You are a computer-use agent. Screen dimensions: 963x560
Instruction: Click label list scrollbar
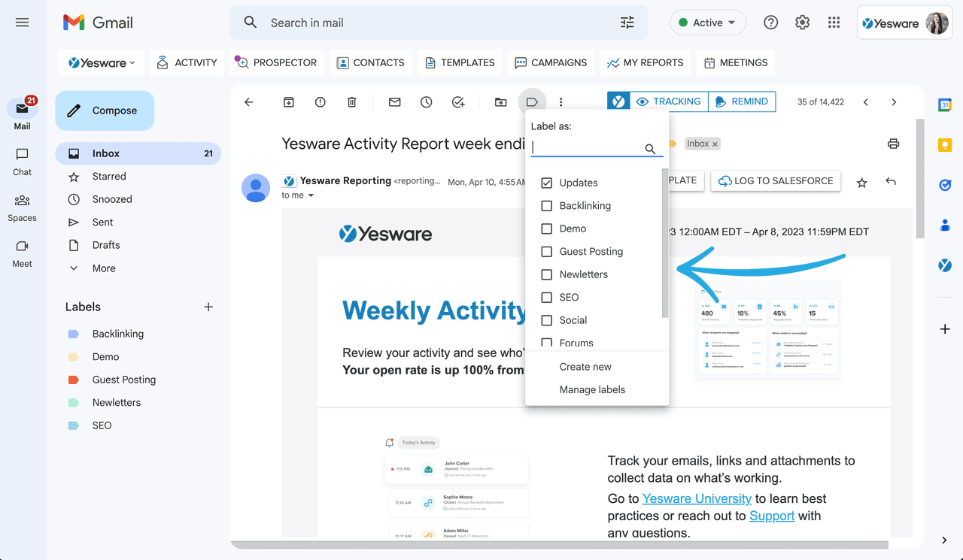[x=665, y=243]
